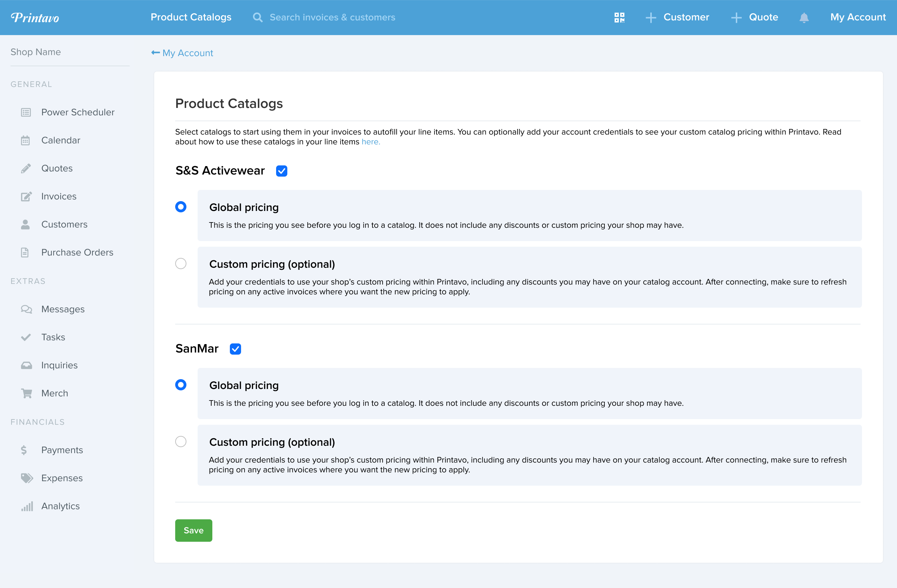Go to Inquiries in sidebar
Image resolution: width=897 pixels, height=588 pixels.
pyautogui.click(x=60, y=365)
